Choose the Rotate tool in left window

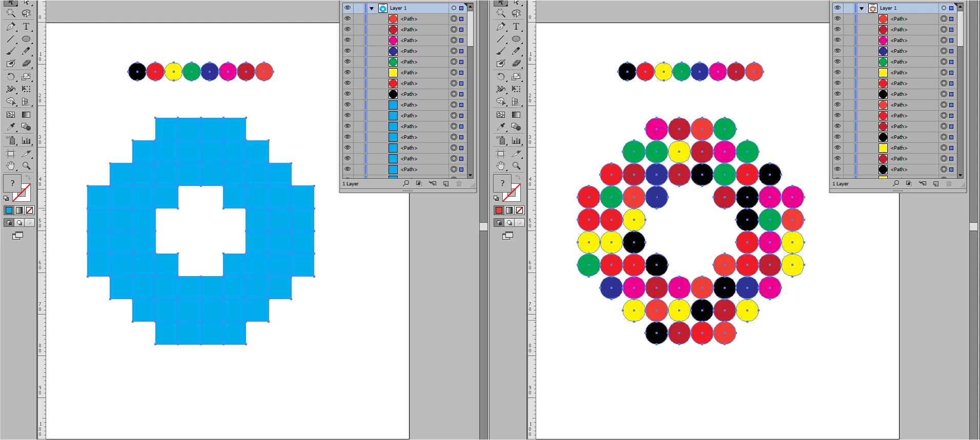point(11,77)
